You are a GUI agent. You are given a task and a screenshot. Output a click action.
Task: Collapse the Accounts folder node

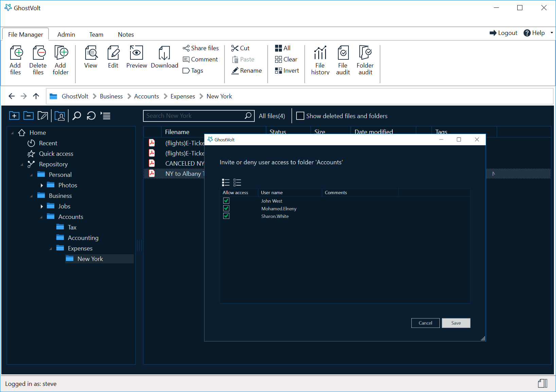tap(41, 217)
